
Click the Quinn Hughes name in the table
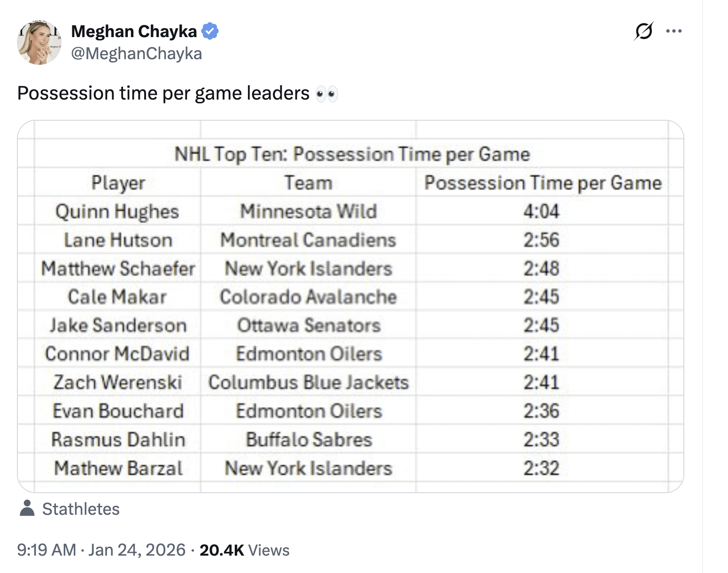click(x=117, y=212)
